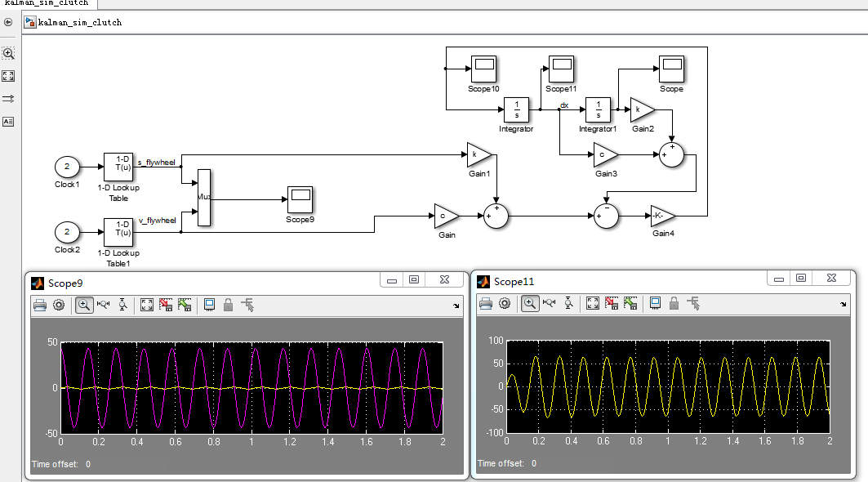868x482 pixels.
Task: Click the print icon in Scope9 toolbar
Action: tap(40, 306)
